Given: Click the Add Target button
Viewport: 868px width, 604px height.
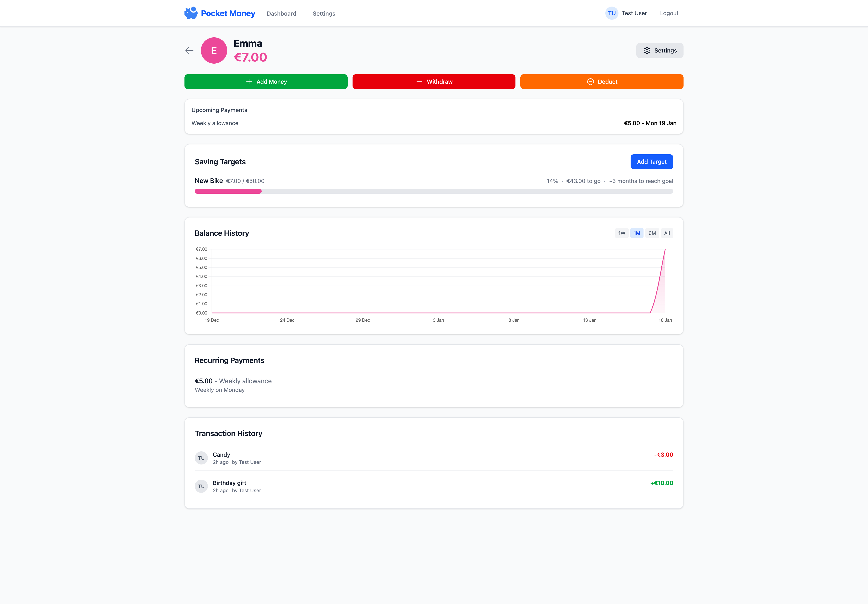Looking at the screenshot, I should tap(651, 161).
